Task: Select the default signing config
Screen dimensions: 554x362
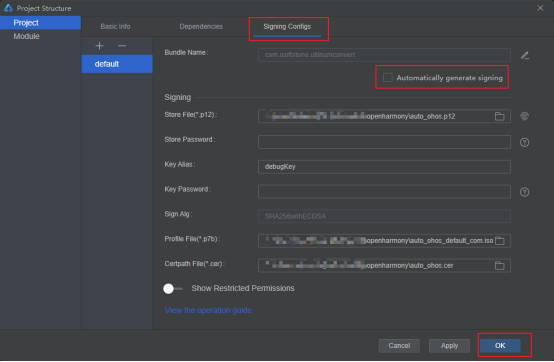Action: (117, 64)
